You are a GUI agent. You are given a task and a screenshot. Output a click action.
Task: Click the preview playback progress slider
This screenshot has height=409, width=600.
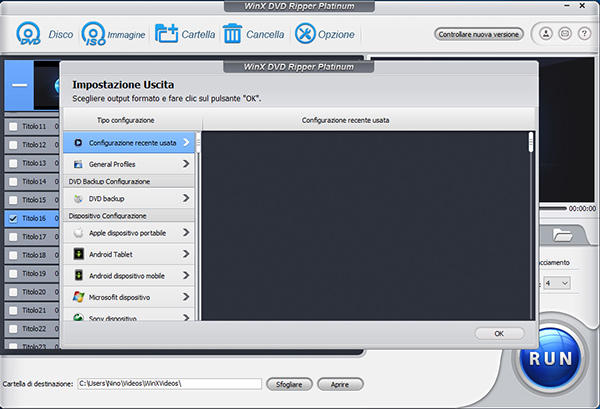(552, 209)
